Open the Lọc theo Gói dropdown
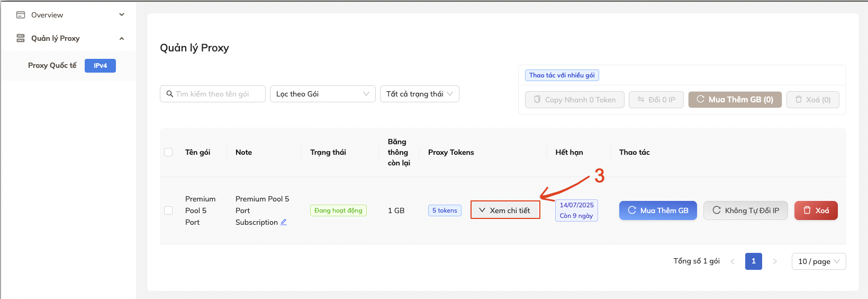 coord(322,94)
